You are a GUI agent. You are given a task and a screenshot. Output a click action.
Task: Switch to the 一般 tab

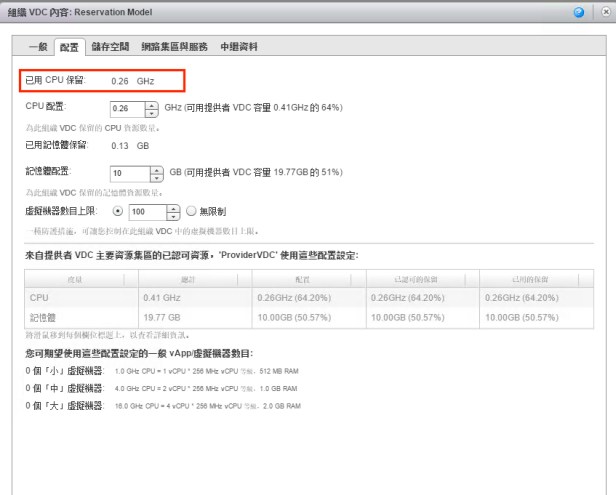pyautogui.click(x=38, y=47)
